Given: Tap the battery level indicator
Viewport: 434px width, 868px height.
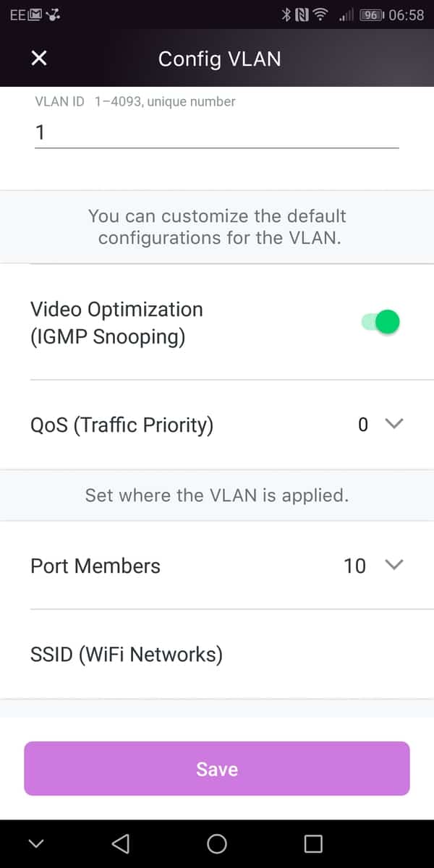Looking at the screenshot, I should pyautogui.click(x=372, y=14).
